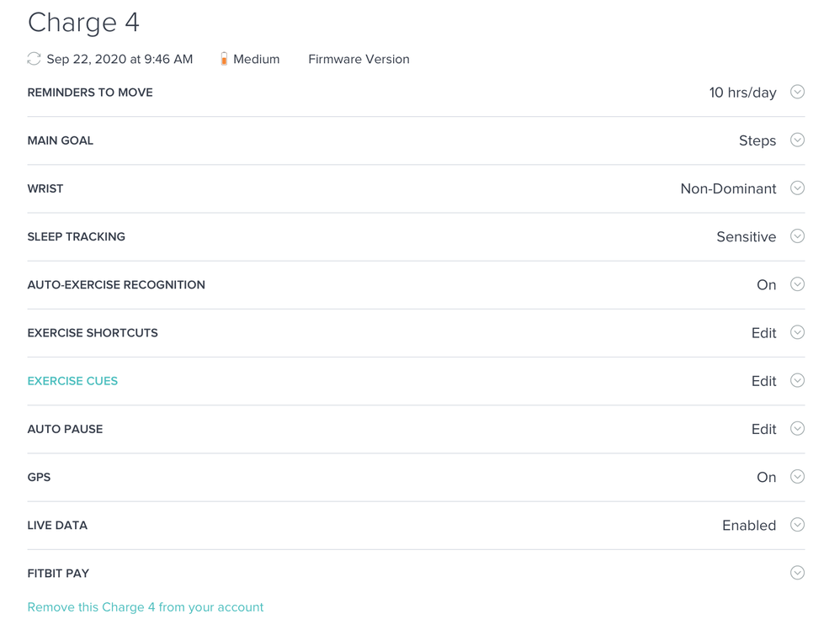Click the Non-Dominant wrist value

pyautogui.click(x=728, y=189)
